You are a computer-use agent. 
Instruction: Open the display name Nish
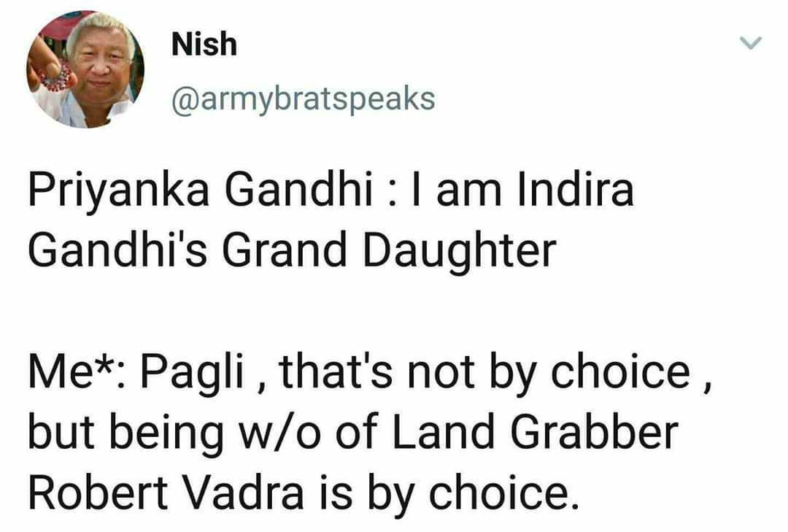tap(204, 44)
